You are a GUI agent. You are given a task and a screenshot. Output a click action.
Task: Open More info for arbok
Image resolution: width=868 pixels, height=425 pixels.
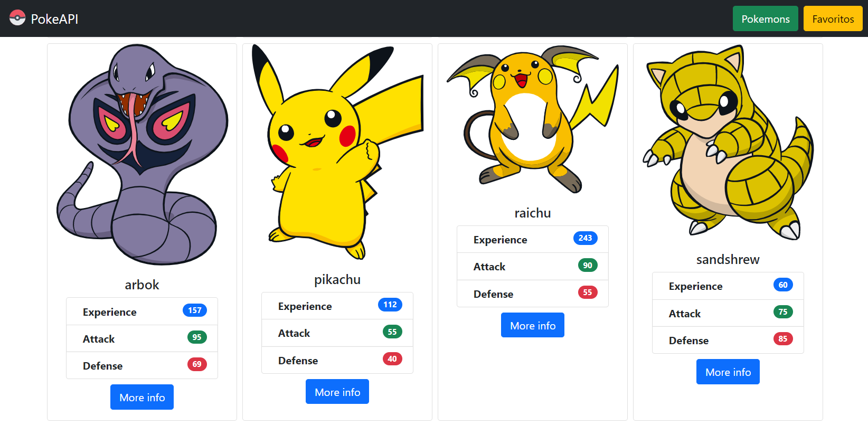(142, 397)
